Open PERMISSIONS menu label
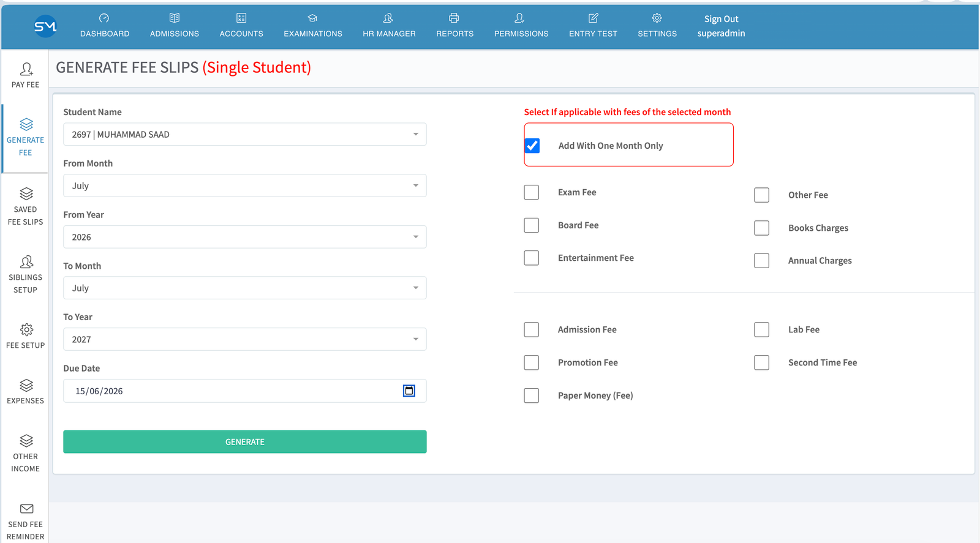 521,34
